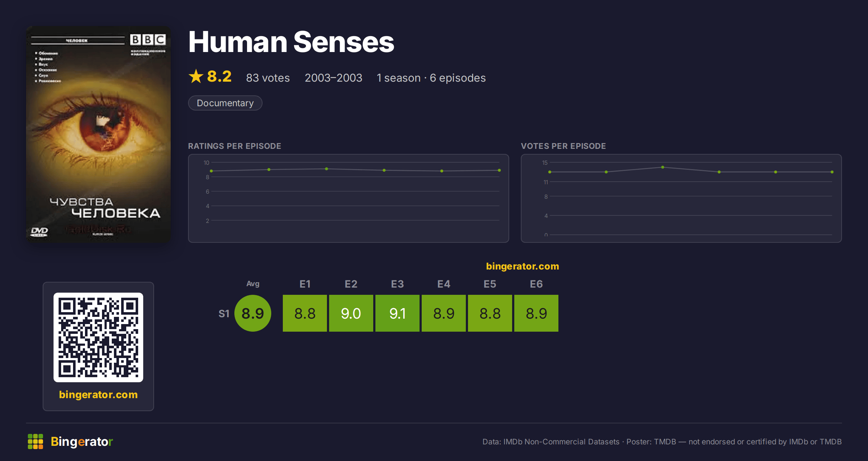The image size is (868, 461).
Task: Click the Human Senses poster thumbnail
Action: (98, 134)
